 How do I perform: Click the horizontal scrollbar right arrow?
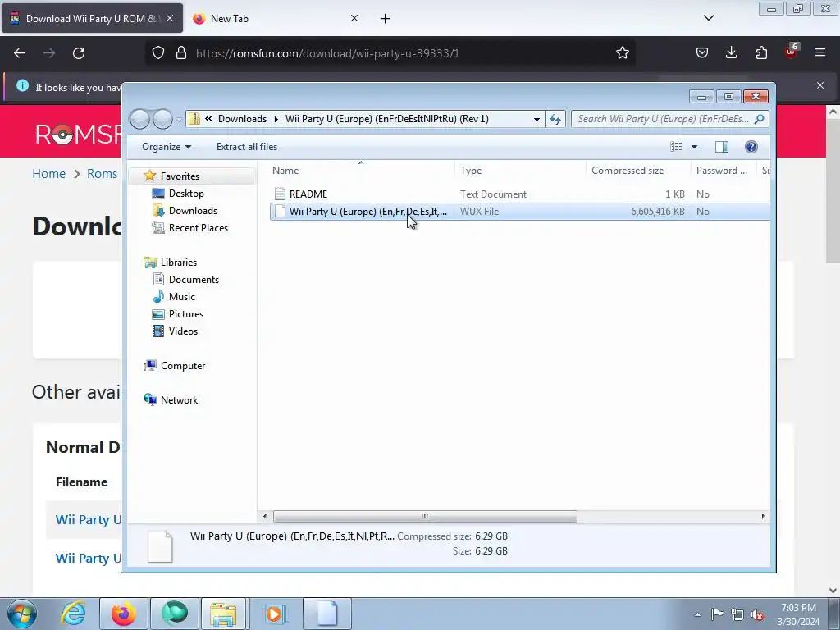[x=764, y=517]
